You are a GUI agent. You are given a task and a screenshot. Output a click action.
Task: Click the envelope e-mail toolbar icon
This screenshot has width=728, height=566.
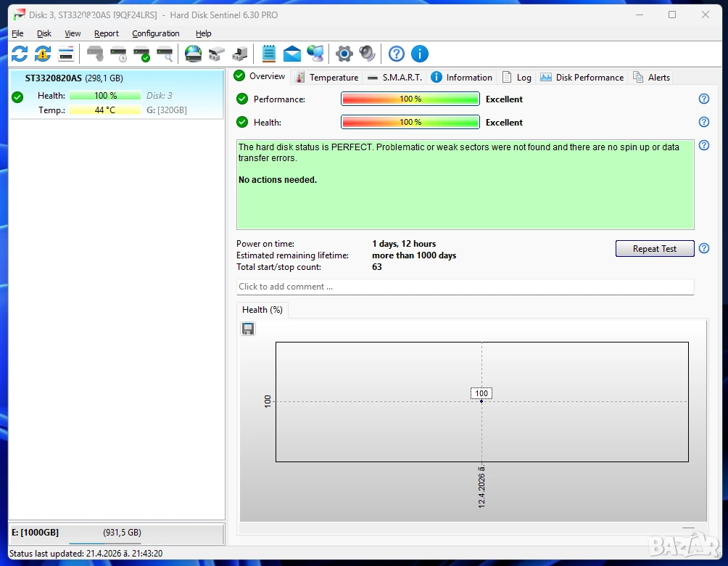click(292, 54)
